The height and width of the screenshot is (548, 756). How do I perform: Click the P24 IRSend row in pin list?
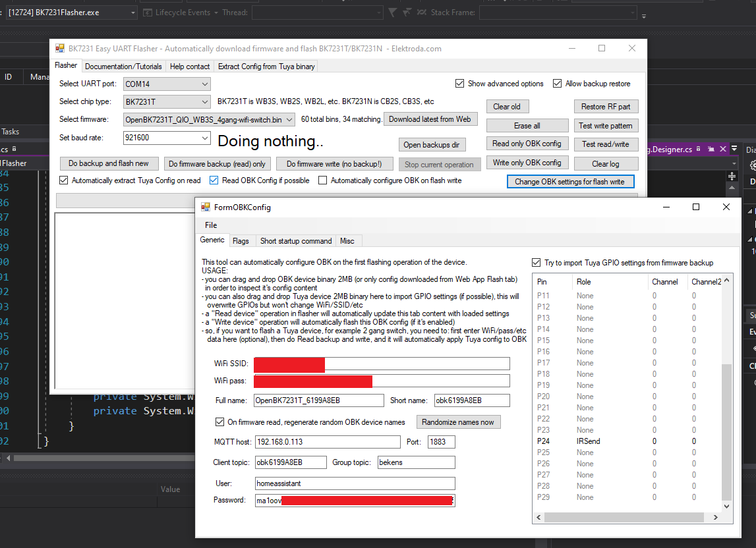pos(627,441)
